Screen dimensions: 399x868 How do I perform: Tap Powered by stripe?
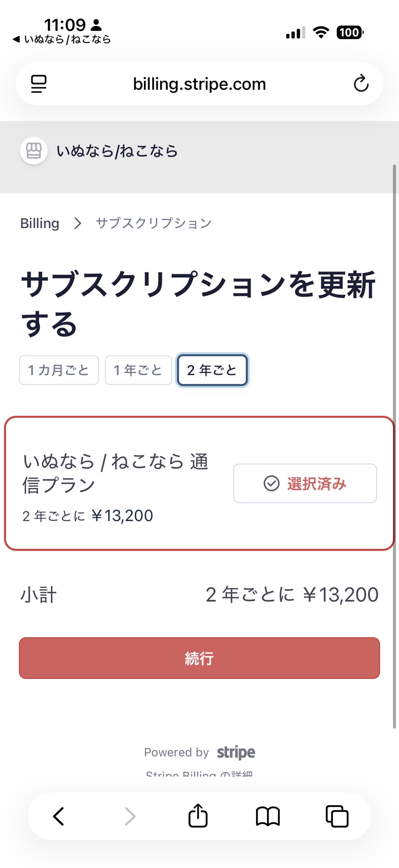pyautogui.click(x=199, y=752)
